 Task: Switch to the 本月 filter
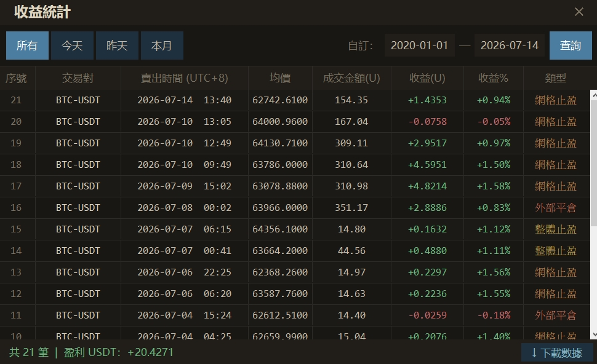(162, 45)
